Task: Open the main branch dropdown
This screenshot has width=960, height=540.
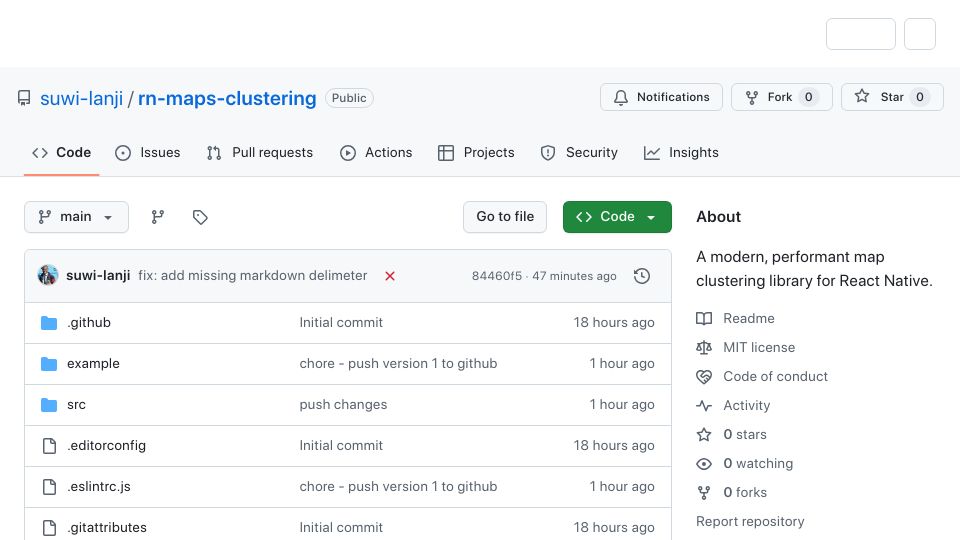Action: click(77, 217)
